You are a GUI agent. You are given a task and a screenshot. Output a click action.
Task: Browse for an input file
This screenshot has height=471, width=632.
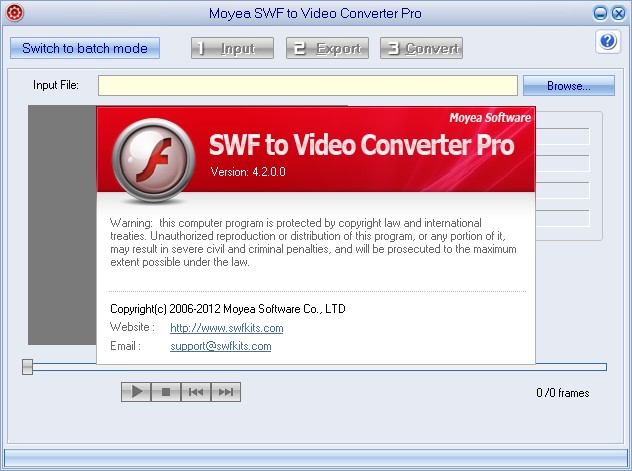coord(569,85)
